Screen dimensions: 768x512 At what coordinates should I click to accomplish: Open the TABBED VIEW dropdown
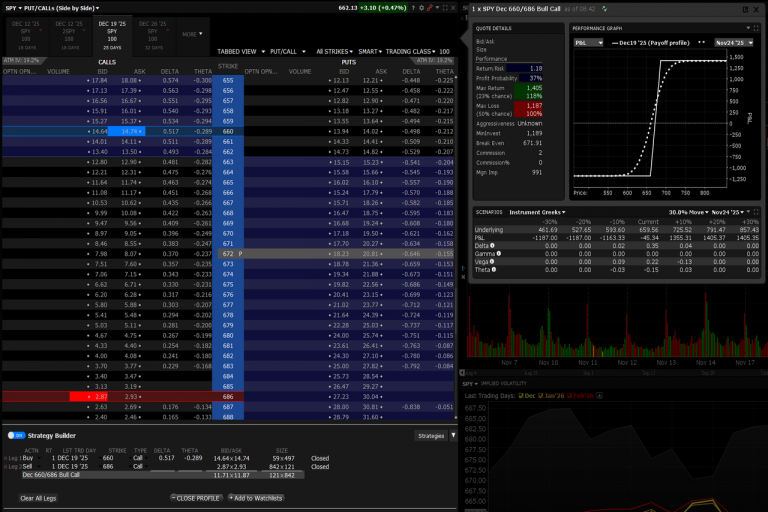(241, 51)
